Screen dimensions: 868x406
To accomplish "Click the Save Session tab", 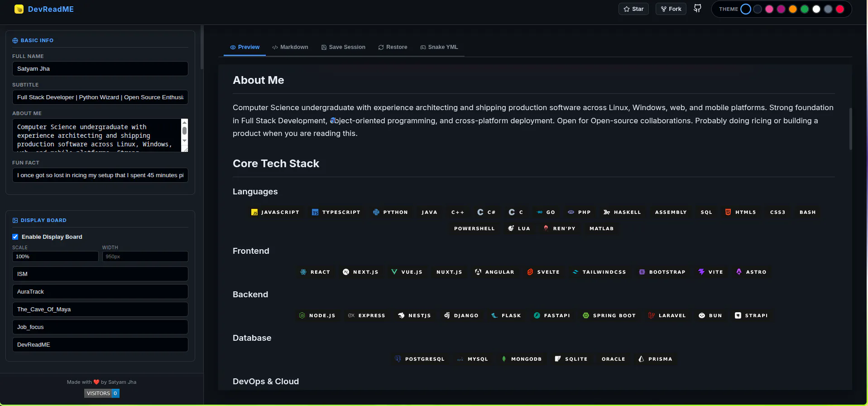I will pos(343,47).
